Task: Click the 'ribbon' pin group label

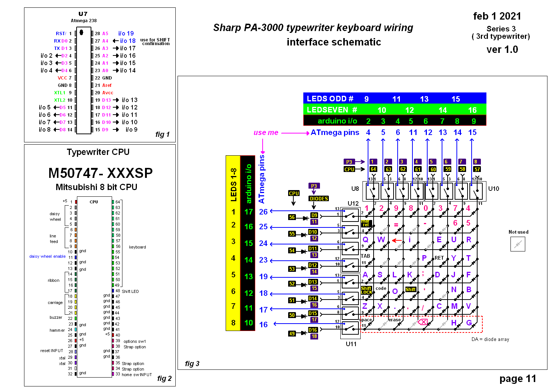Action: [53, 280]
